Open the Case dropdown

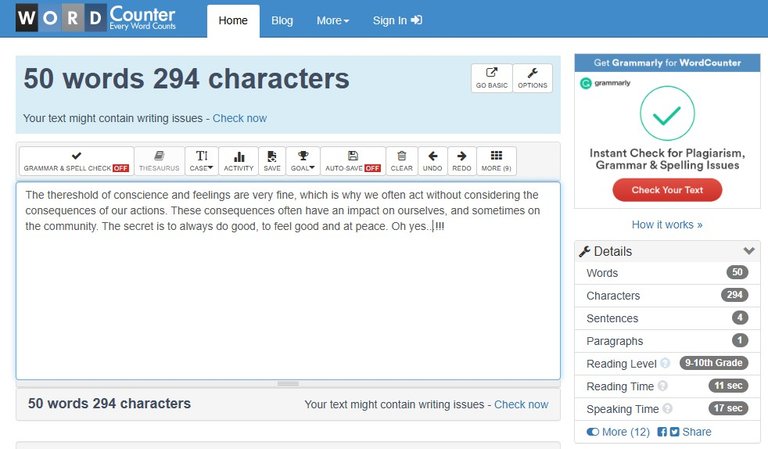(201, 161)
